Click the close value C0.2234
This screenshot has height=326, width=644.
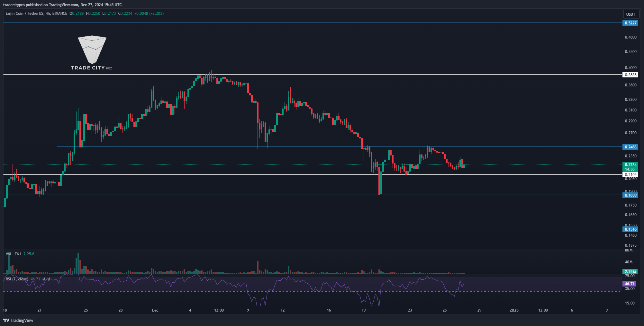click(125, 13)
